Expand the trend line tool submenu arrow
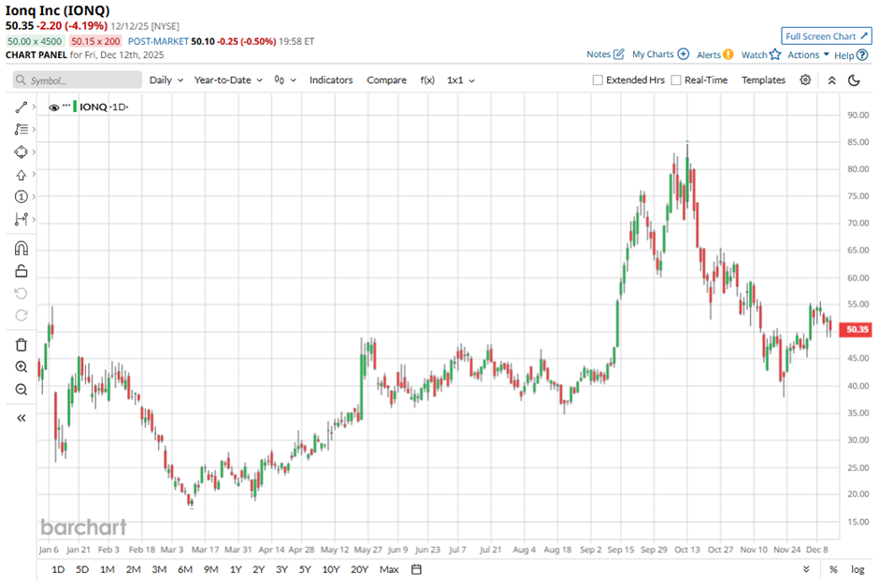Image resolution: width=879 pixels, height=588 pixels. point(35,107)
